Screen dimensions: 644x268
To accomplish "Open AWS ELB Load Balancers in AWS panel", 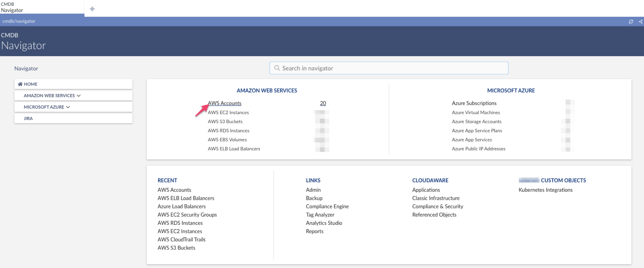I will [234, 149].
